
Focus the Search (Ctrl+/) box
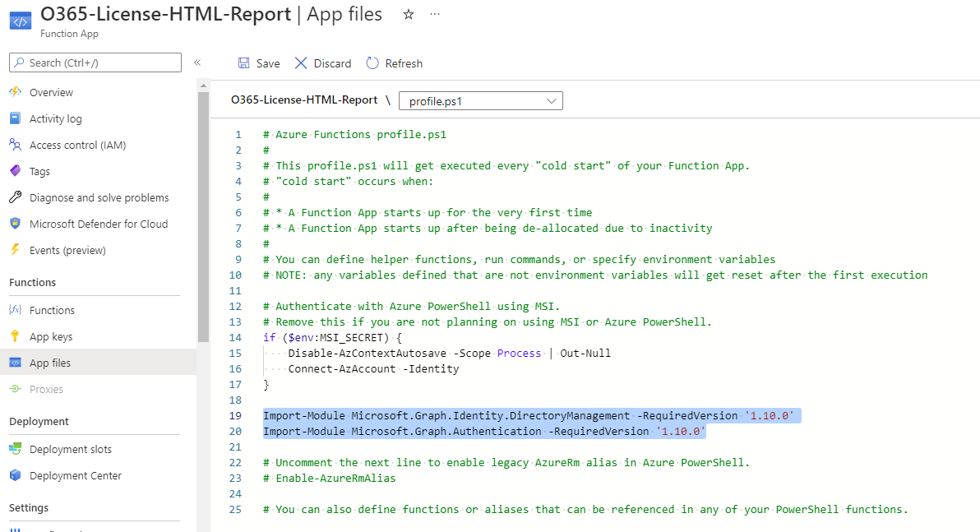tap(95, 62)
